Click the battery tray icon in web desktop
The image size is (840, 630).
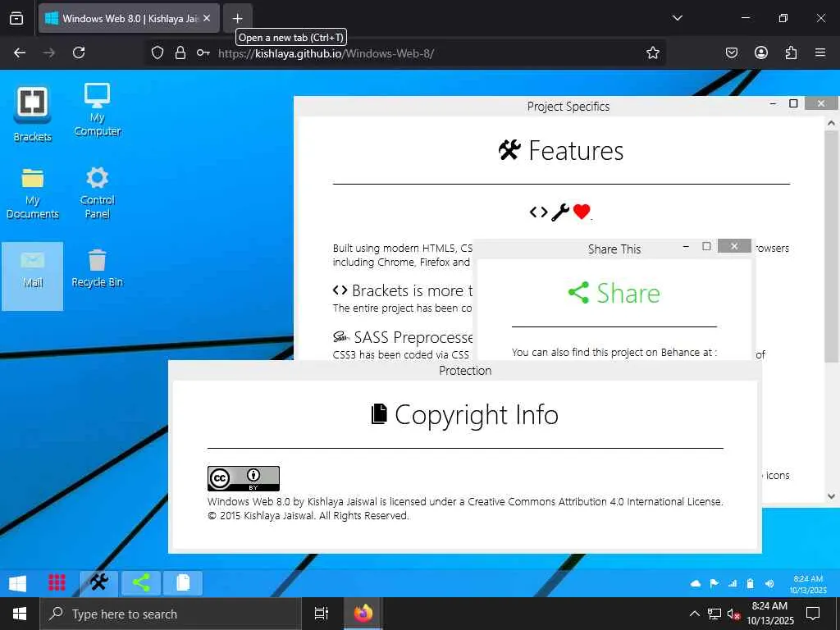click(x=751, y=583)
